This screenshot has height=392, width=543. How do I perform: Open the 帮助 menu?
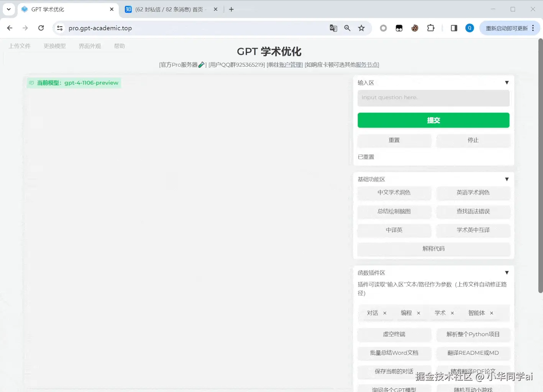click(120, 46)
